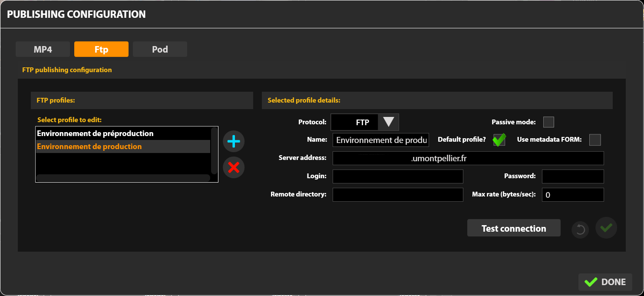The width and height of the screenshot is (644, 296).
Task: Confirm profile changes with round checkmark icon
Action: pos(606,228)
